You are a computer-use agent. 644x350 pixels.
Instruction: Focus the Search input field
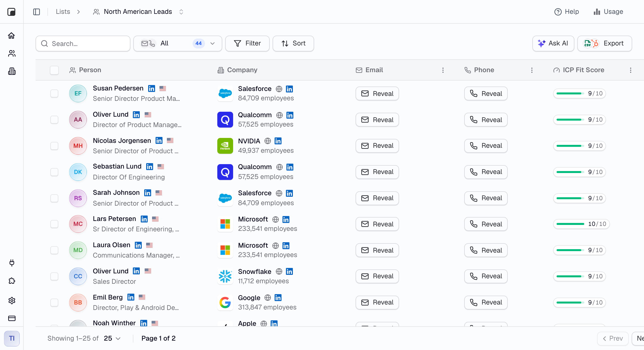83,44
